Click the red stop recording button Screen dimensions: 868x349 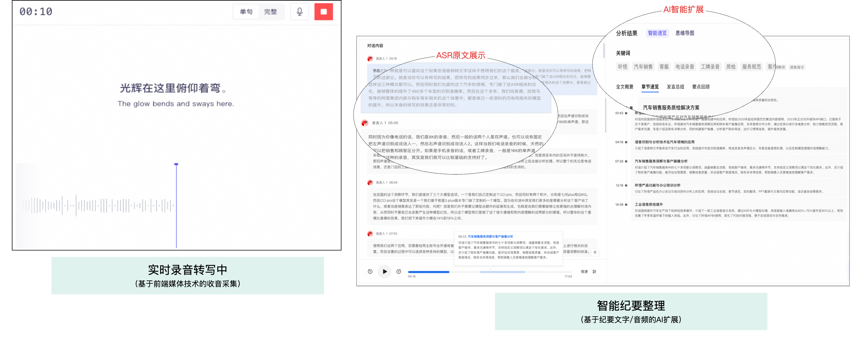323,12
